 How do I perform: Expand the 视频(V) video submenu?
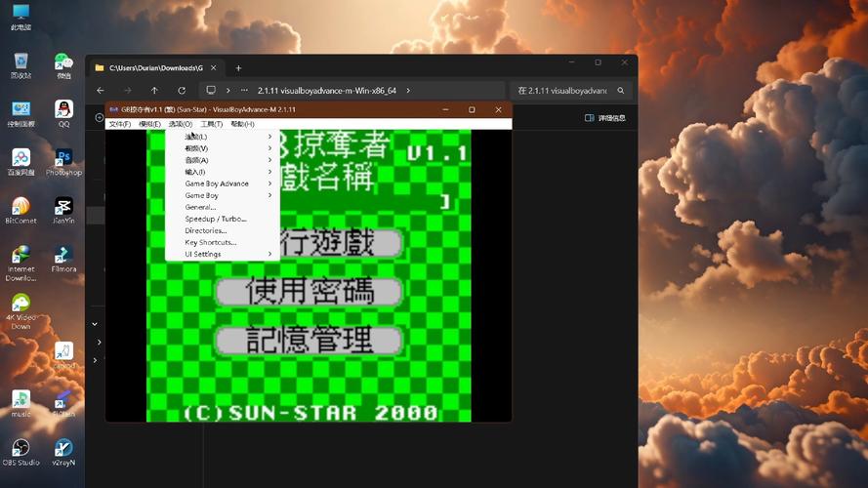(223, 148)
